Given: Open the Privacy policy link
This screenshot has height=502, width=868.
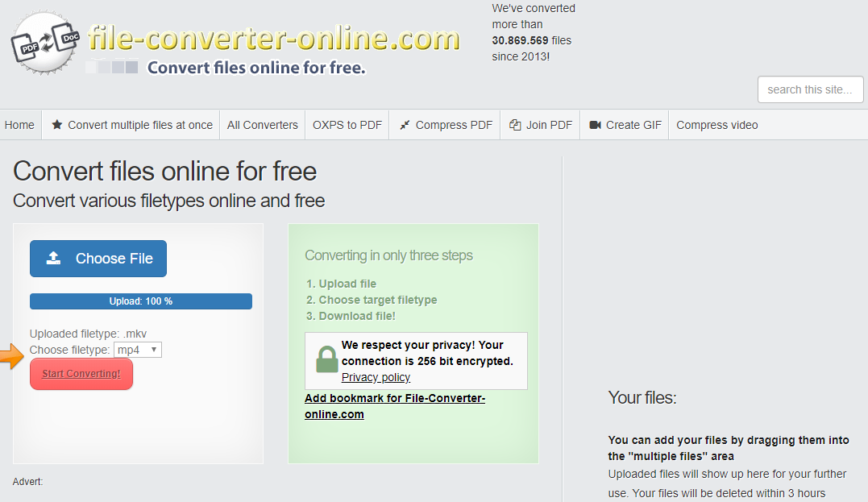Looking at the screenshot, I should pyautogui.click(x=376, y=377).
